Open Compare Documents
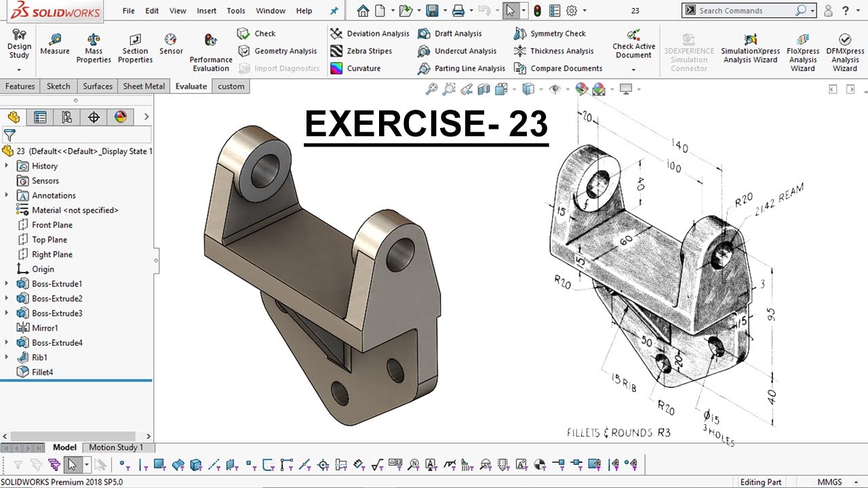Image resolution: width=868 pixels, height=488 pixels. pos(558,68)
